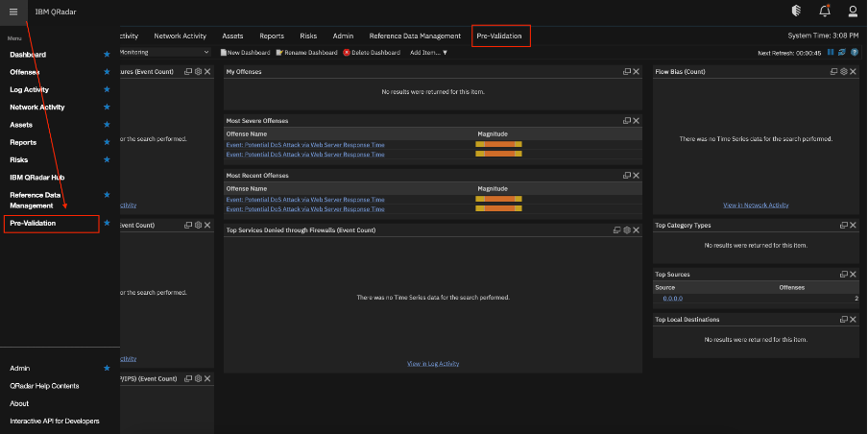This screenshot has height=434, width=868.
Task: Follow View in Log Activity link under Top Services
Action: tap(433, 364)
